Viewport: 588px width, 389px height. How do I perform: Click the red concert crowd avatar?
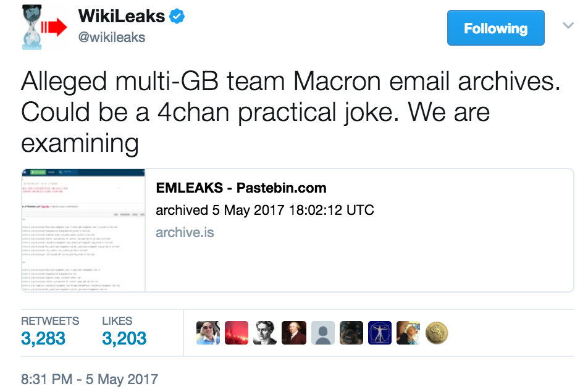[x=237, y=333]
